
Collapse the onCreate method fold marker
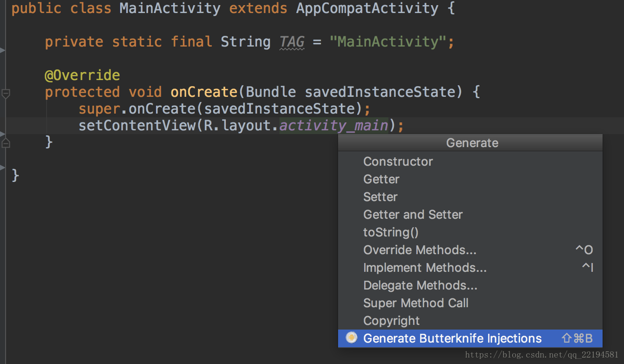[6, 93]
